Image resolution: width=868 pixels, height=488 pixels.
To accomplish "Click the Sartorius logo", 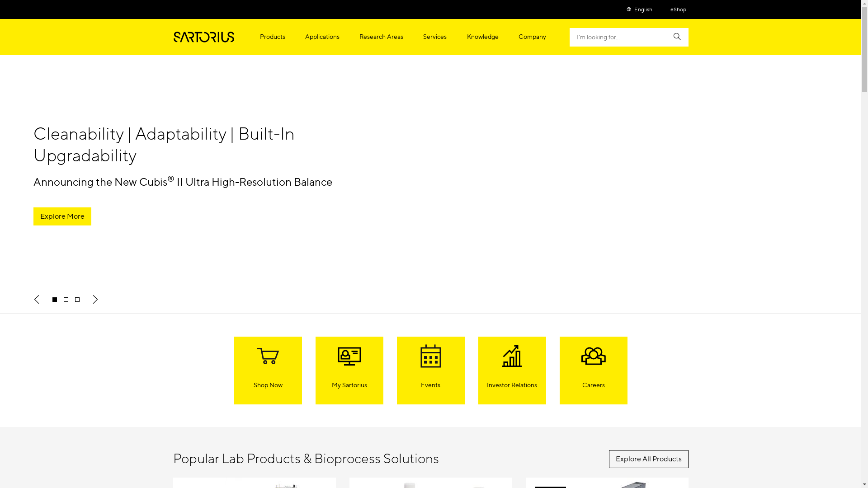I will pyautogui.click(x=203, y=37).
